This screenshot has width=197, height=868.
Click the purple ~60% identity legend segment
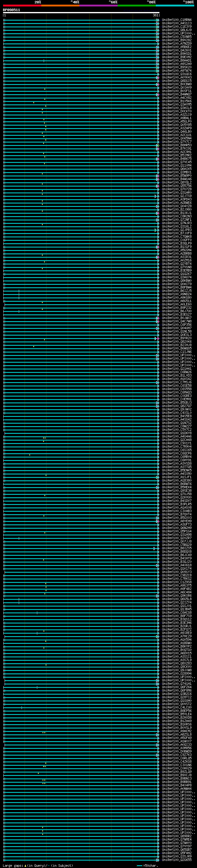(99, 6)
